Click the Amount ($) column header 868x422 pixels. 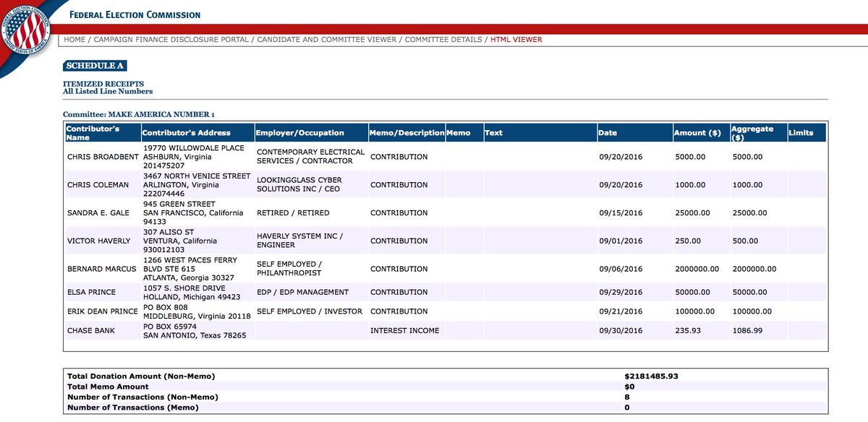[x=701, y=132]
